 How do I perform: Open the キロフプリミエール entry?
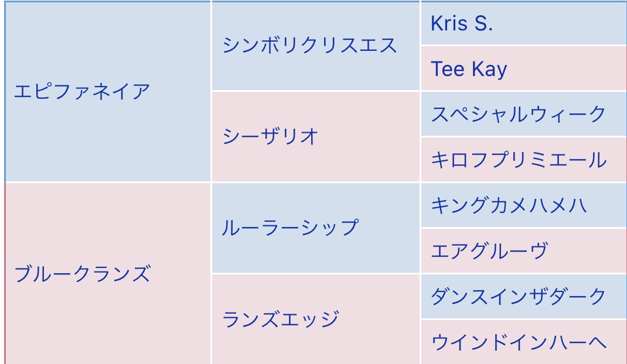click(x=518, y=160)
